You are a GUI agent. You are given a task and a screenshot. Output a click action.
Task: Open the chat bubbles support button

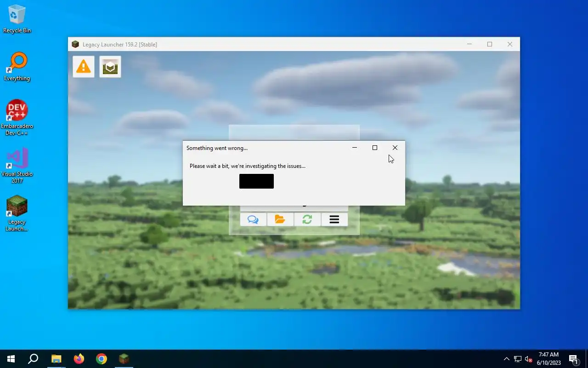253,219
